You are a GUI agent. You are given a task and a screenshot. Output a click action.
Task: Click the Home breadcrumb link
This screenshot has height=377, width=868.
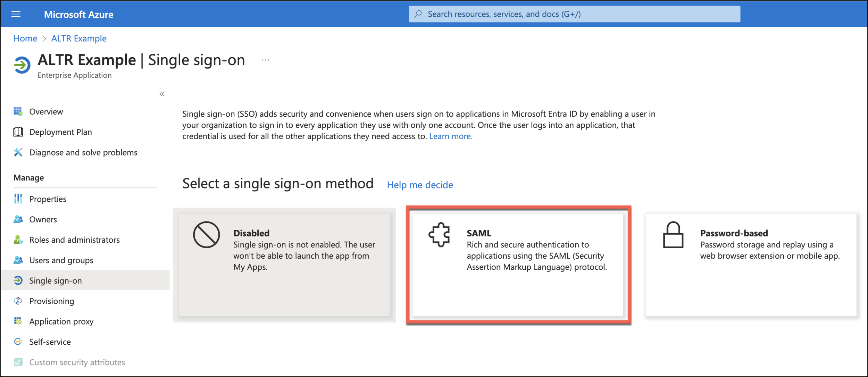point(25,38)
